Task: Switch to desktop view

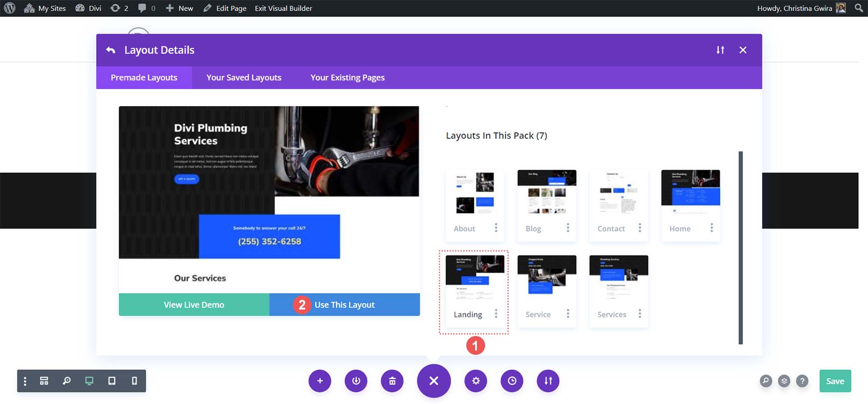Action: [x=89, y=381]
